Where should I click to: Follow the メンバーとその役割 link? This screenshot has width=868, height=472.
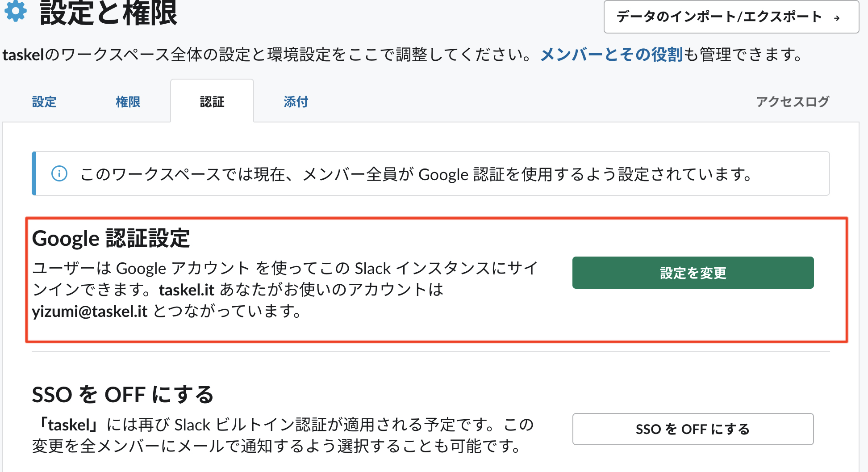tap(611, 55)
